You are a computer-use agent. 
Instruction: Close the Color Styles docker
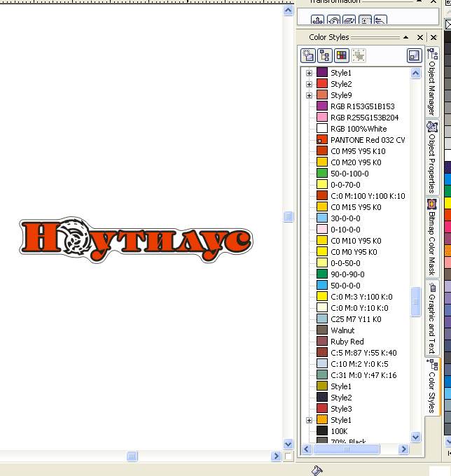click(x=420, y=37)
